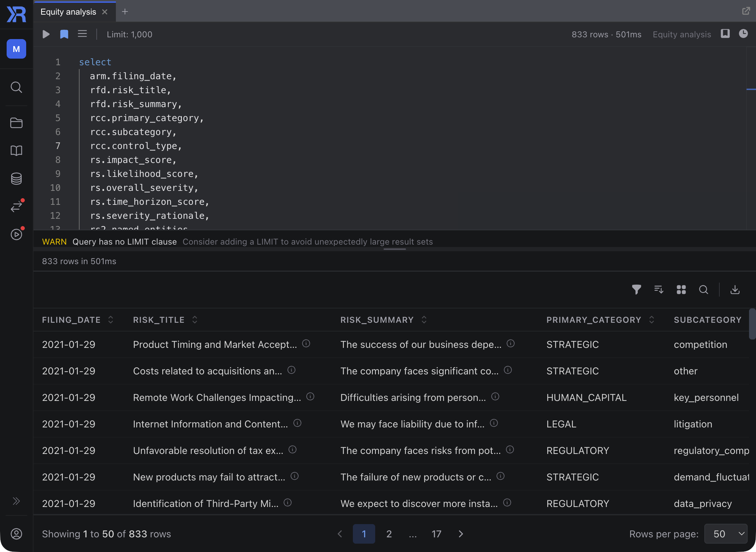Open the database panel in sidebar
This screenshot has width=756, height=552.
[x=16, y=179]
